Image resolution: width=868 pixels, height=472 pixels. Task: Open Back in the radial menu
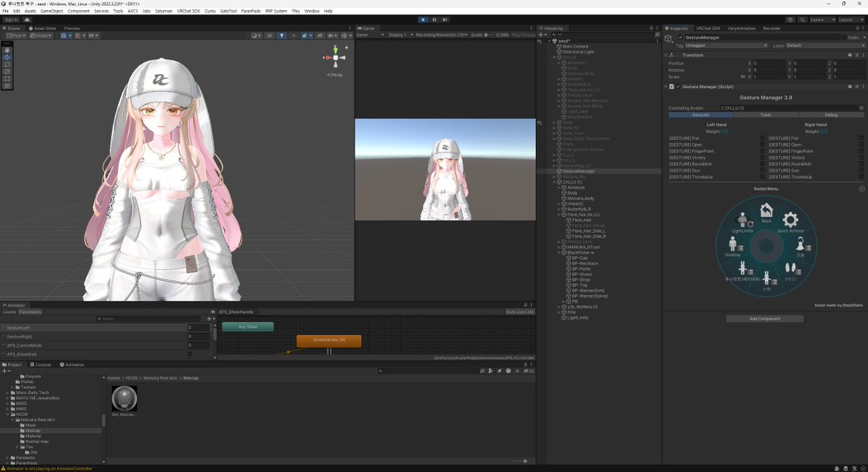coord(766,213)
